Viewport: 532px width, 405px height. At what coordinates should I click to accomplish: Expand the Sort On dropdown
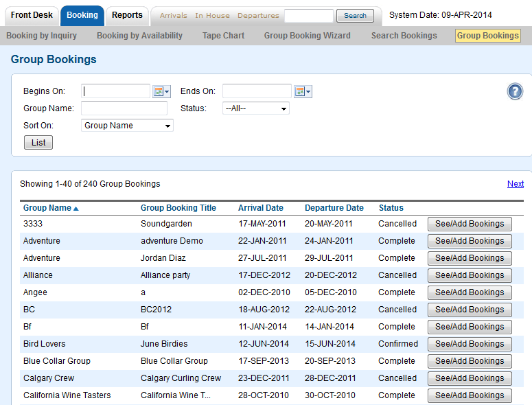(x=127, y=125)
